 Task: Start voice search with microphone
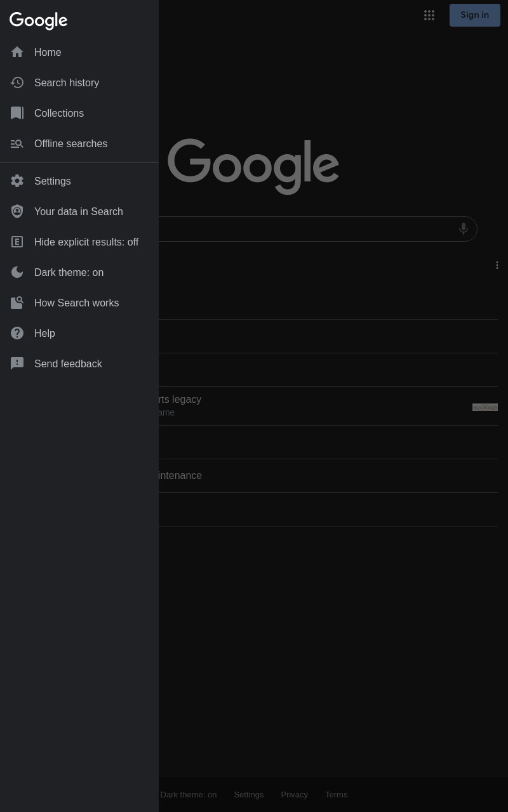point(464,228)
